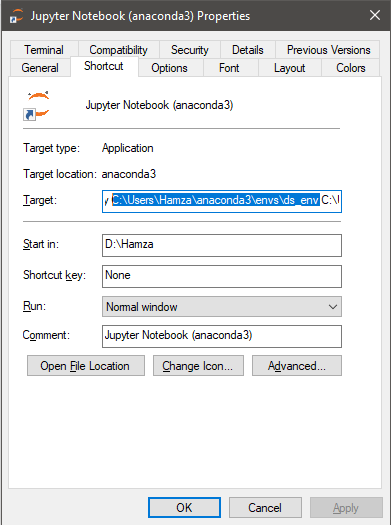Switch to the General tab

pyautogui.click(x=40, y=68)
